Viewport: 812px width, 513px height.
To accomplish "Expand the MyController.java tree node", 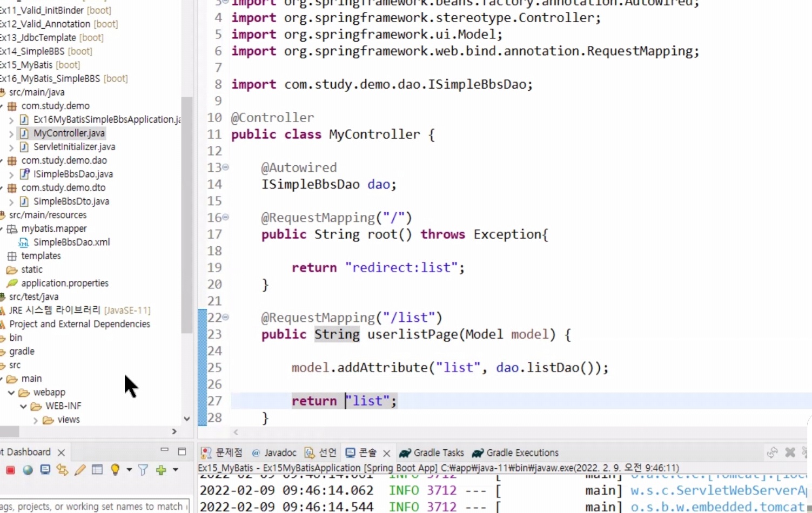I will point(11,133).
